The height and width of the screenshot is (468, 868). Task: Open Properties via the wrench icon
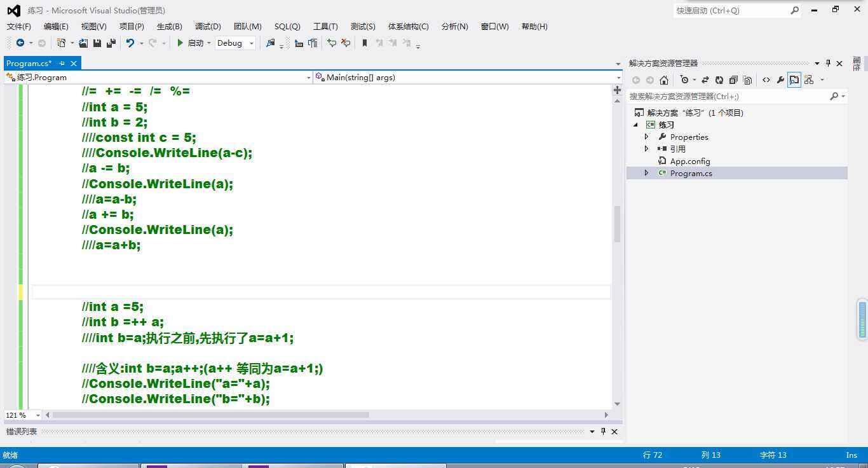(x=781, y=79)
